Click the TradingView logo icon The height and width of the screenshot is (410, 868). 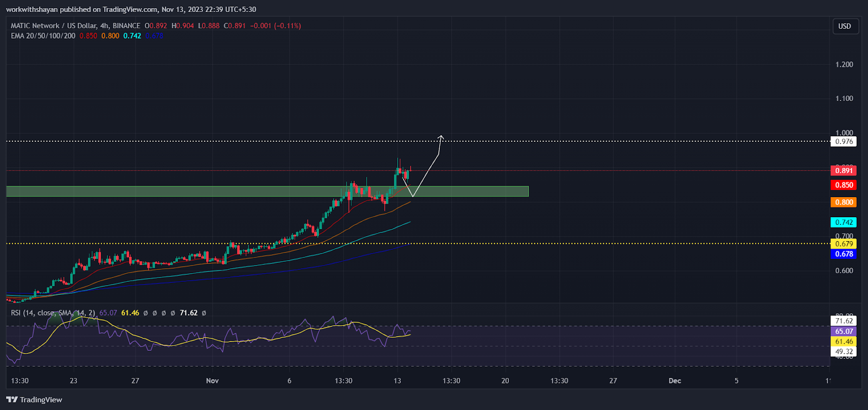[x=12, y=400]
